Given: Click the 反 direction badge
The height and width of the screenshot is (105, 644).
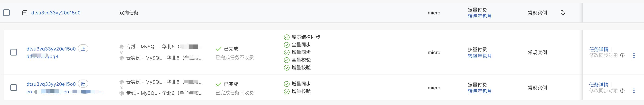Looking at the screenshot, I should pos(83,84).
